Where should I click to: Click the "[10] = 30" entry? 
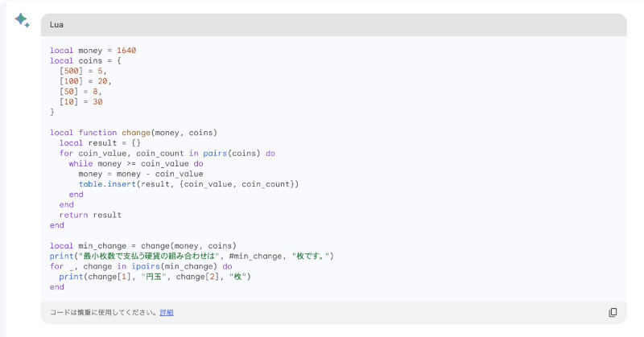tap(80, 102)
